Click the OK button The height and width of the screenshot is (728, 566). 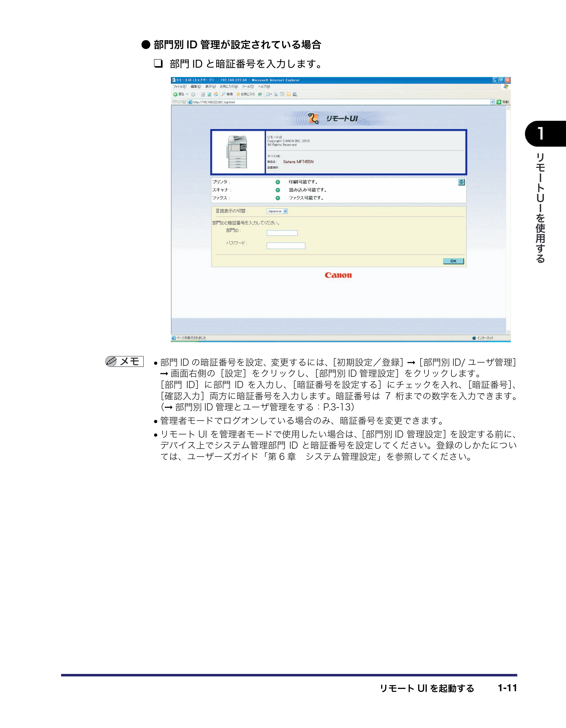453,261
